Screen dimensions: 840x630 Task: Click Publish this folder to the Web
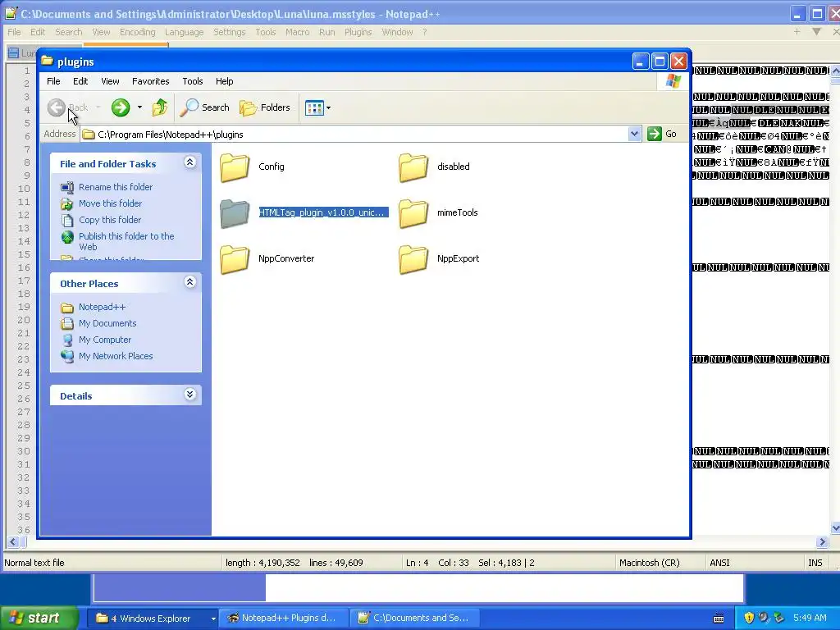[126, 242]
